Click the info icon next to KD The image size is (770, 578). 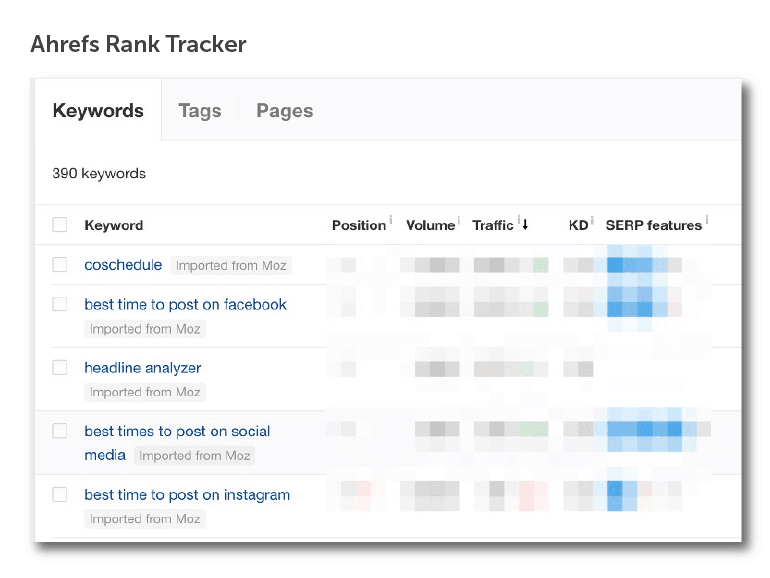pos(592,220)
